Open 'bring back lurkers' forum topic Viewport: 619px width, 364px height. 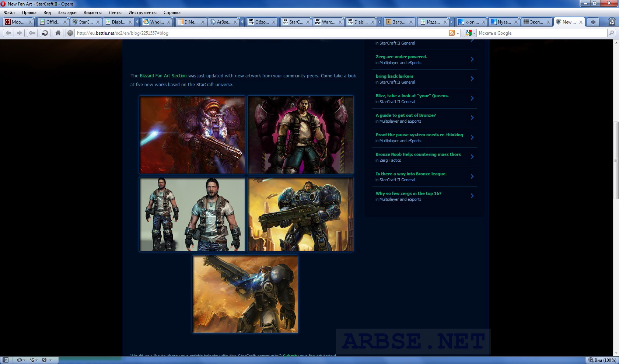click(394, 76)
